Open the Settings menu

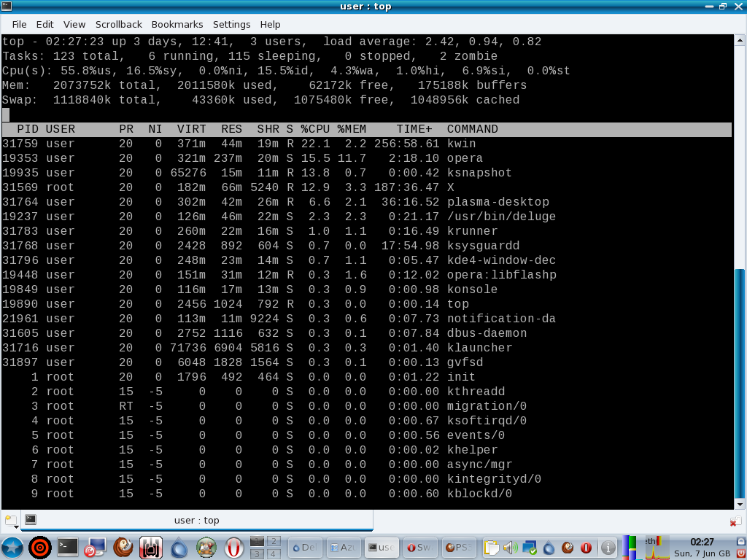pyautogui.click(x=231, y=24)
